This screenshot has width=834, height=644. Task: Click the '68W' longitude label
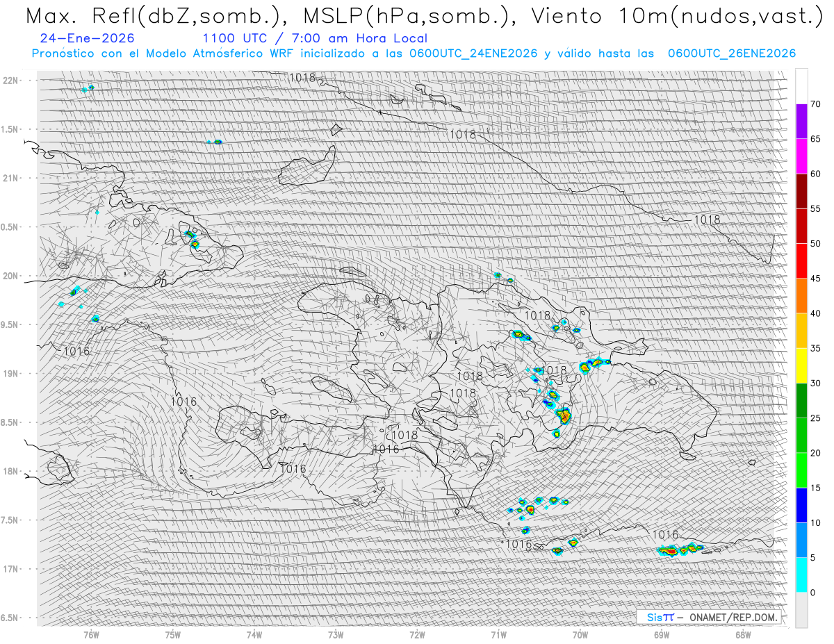point(743,634)
